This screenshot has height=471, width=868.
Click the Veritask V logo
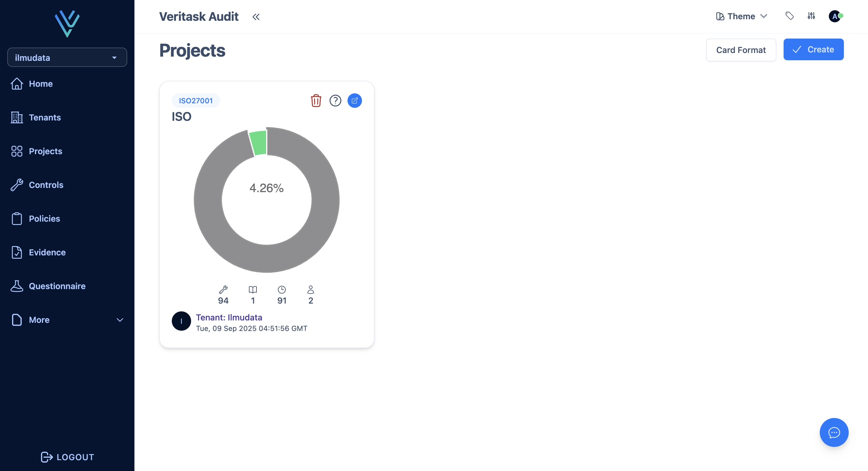(67, 23)
